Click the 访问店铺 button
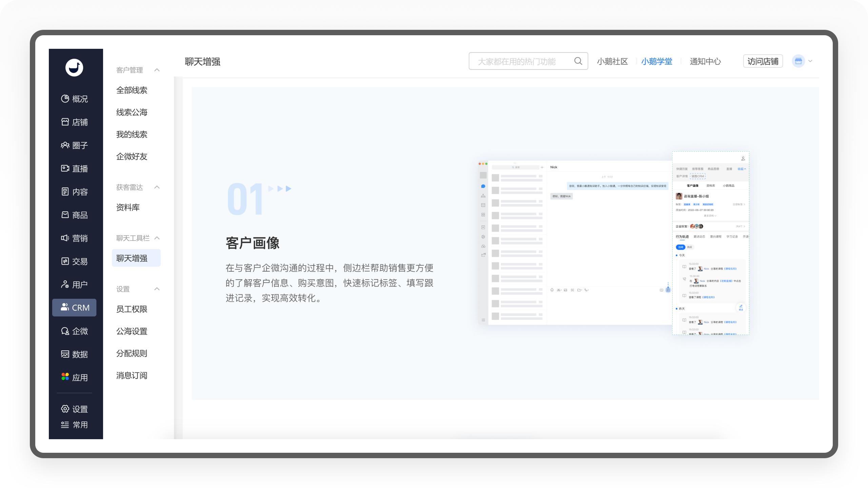Screen dimensions: 868x488 763,61
